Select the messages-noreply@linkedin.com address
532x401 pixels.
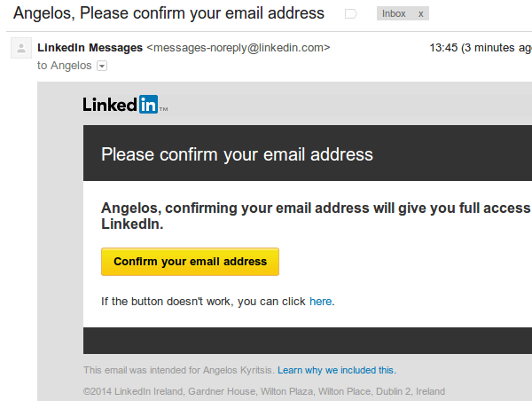239,47
